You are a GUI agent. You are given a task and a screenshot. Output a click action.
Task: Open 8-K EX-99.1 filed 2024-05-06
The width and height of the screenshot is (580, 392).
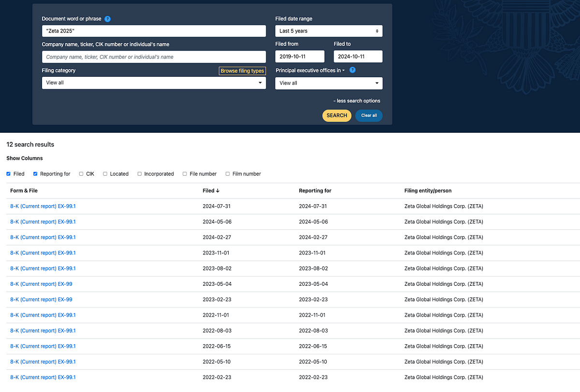[43, 222]
